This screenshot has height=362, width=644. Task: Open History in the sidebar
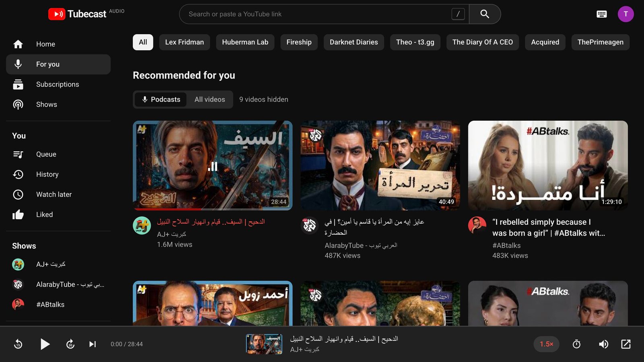(x=58, y=175)
